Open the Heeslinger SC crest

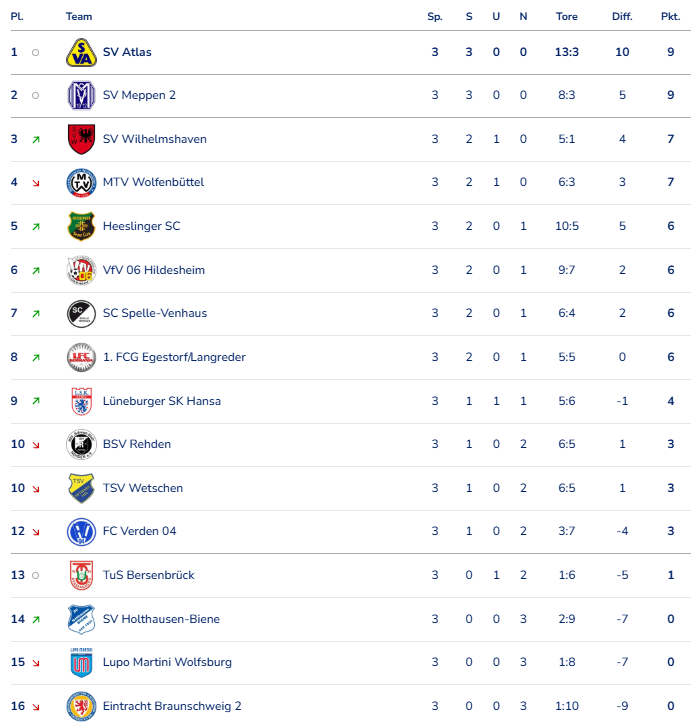tap(81, 226)
